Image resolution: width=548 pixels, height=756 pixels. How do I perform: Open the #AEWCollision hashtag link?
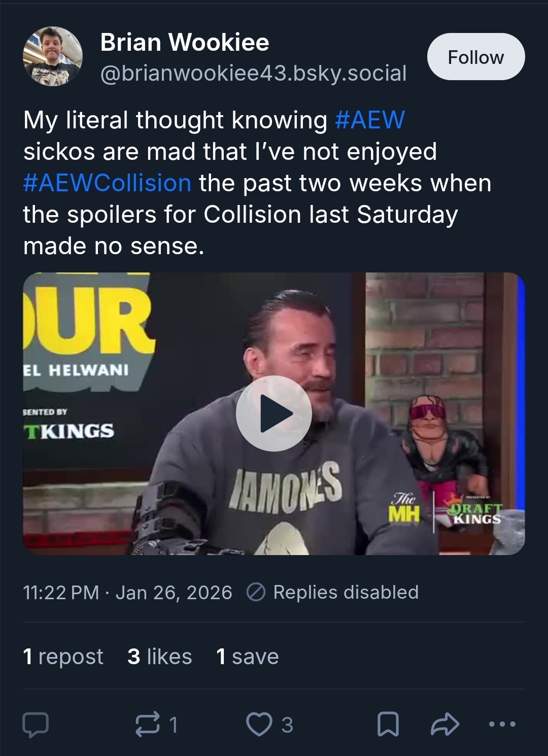107,183
